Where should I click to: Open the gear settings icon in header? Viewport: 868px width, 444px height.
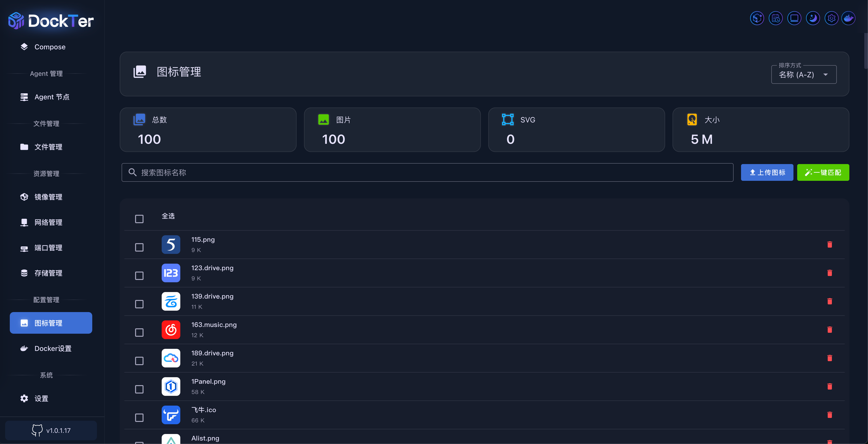click(x=831, y=18)
